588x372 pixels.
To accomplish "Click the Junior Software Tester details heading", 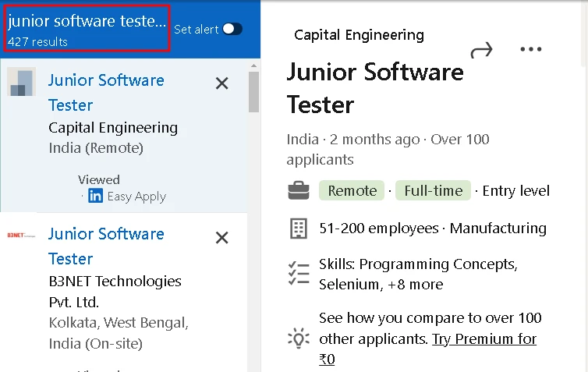I will tap(375, 88).
